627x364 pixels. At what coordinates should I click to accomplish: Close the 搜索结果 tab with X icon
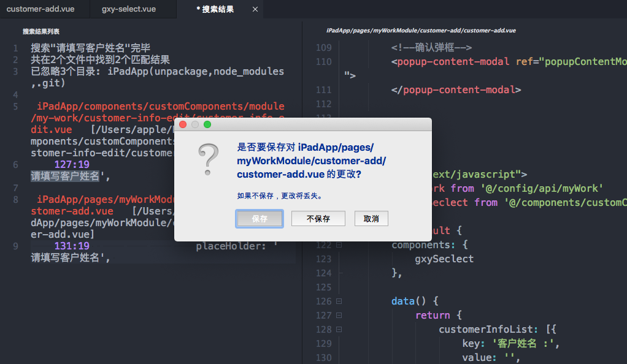click(x=255, y=9)
